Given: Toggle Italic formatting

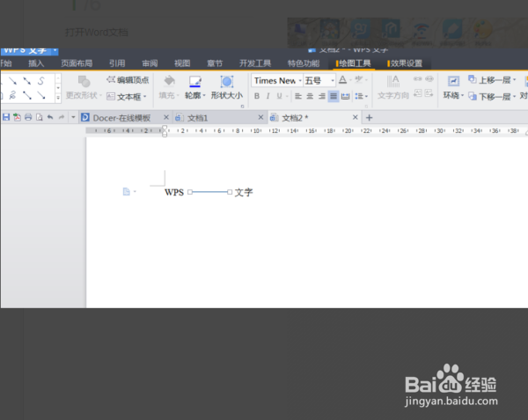Looking at the screenshot, I should point(268,96).
